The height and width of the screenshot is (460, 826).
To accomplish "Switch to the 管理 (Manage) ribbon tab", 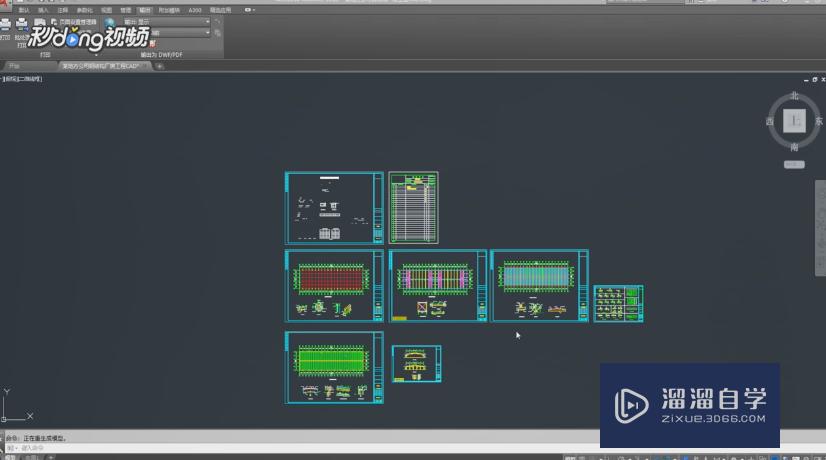I will pos(125,10).
